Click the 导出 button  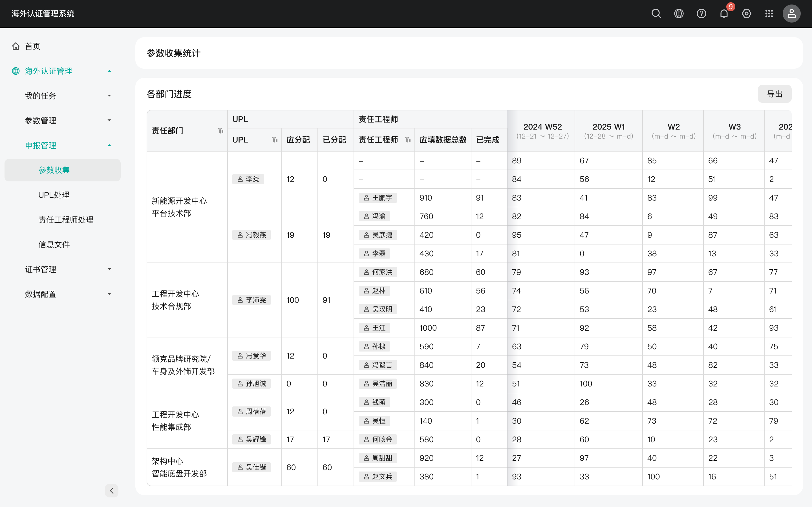[x=775, y=94]
